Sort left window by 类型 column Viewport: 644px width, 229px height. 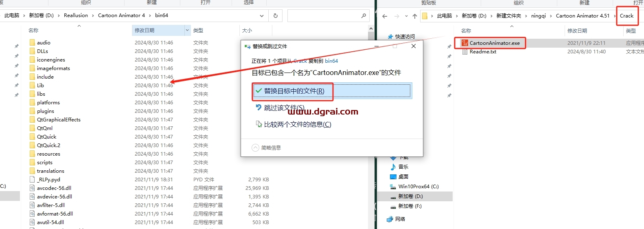pyautogui.click(x=198, y=30)
